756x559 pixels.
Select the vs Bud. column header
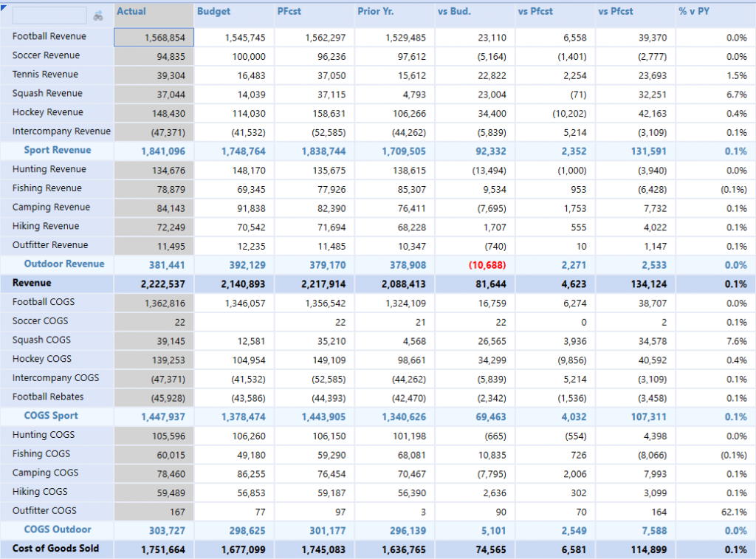(x=453, y=12)
